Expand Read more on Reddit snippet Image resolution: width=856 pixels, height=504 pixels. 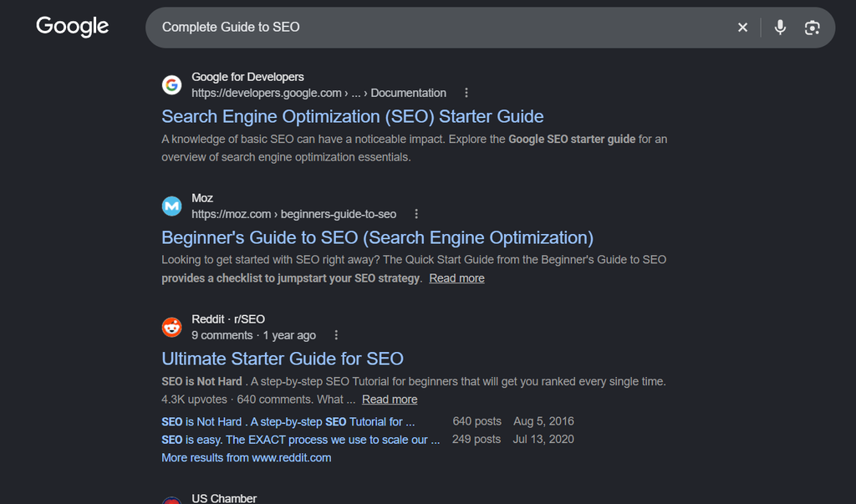[x=390, y=400]
